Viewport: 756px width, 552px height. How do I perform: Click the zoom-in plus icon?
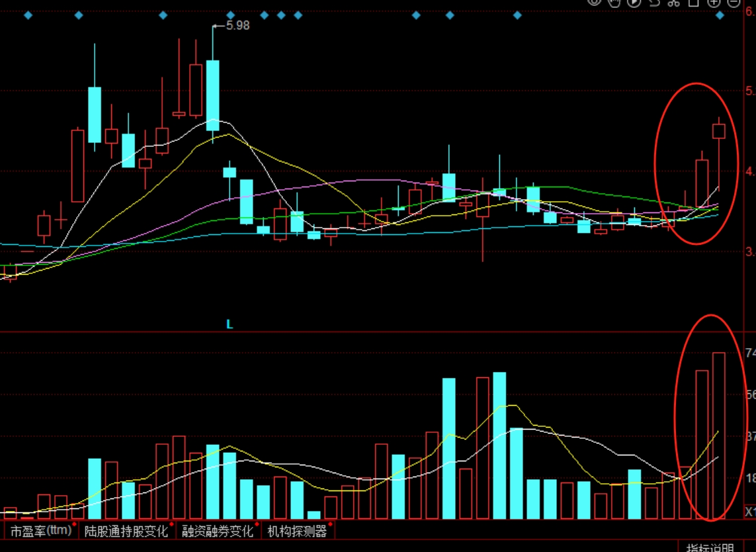click(x=714, y=3)
